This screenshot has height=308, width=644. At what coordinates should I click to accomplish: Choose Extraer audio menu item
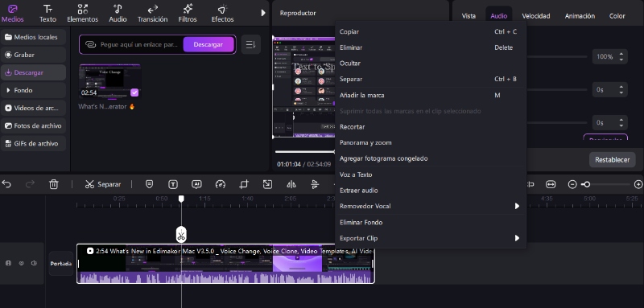pyautogui.click(x=431, y=191)
